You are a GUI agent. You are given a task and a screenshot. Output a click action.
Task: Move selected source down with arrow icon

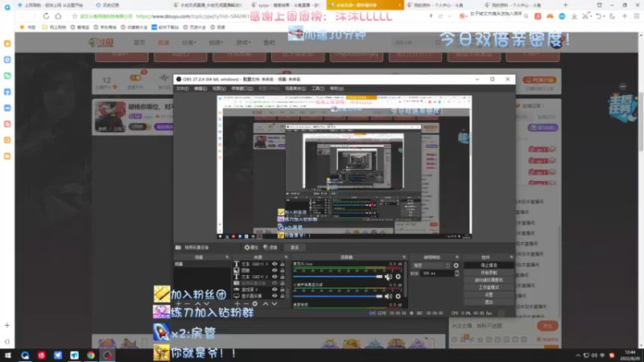[275, 304]
